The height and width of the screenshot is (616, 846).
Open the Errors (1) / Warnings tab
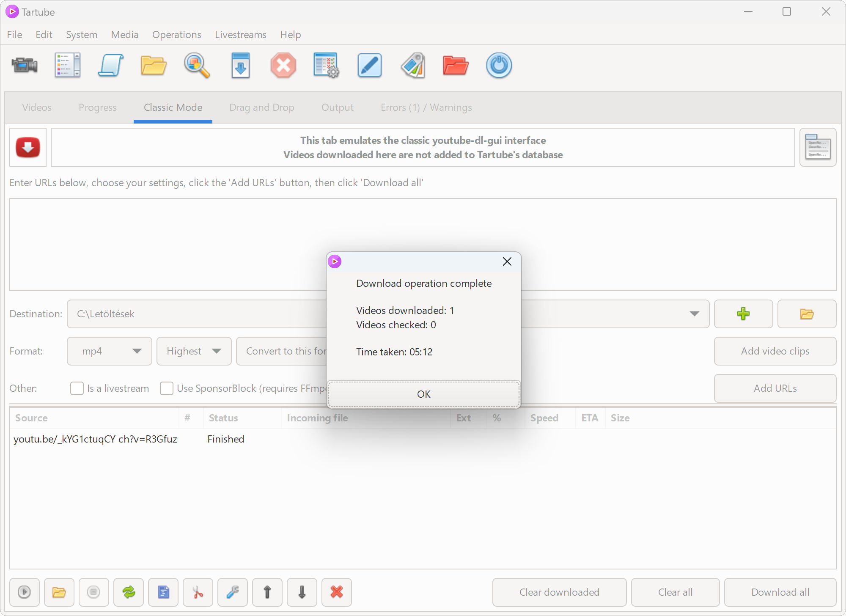(426, 107)
